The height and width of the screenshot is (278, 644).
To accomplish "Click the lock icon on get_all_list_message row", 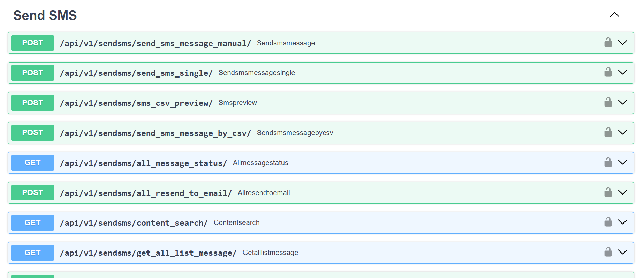I will 608,252.
